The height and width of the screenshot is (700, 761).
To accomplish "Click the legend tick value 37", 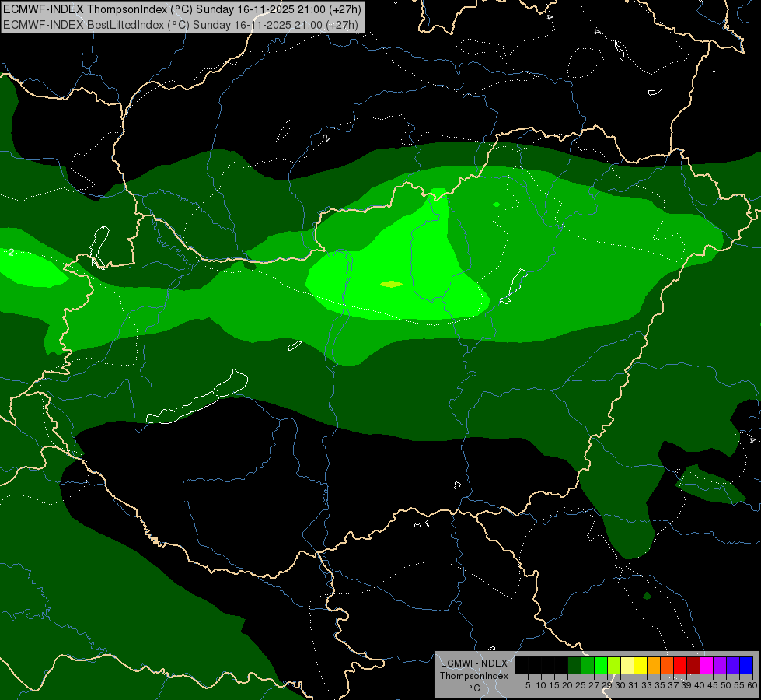I will pos(672,685).
